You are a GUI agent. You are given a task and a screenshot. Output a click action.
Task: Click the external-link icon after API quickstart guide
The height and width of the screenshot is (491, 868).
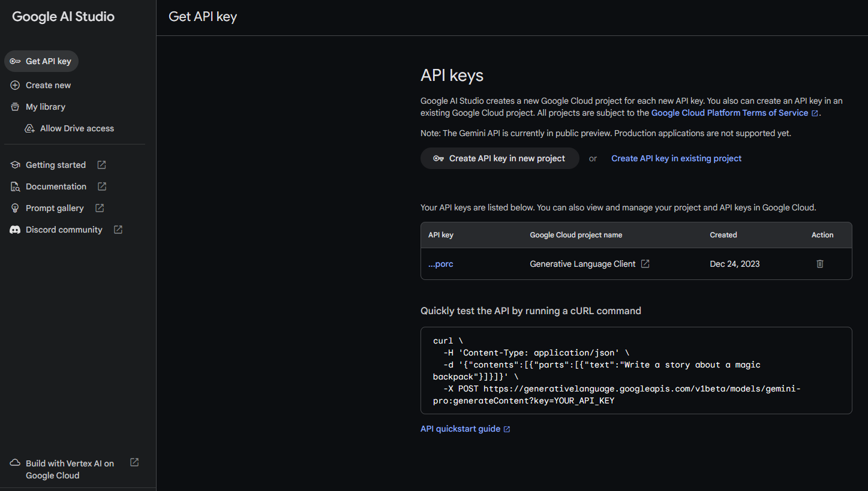[507, 429]
